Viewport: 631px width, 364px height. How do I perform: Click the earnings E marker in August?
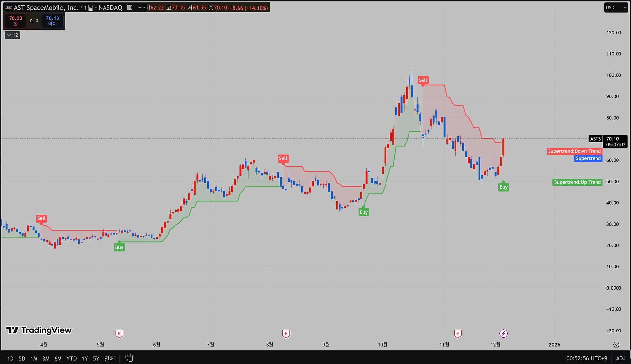tap(286, 334)
